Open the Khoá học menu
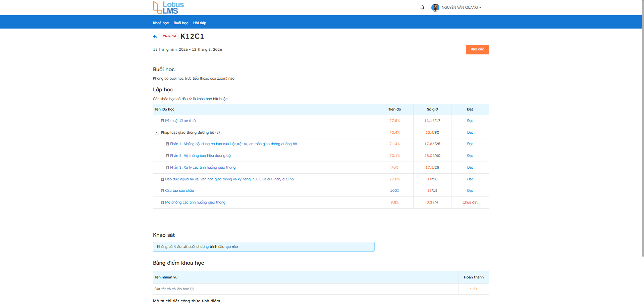 161,23
